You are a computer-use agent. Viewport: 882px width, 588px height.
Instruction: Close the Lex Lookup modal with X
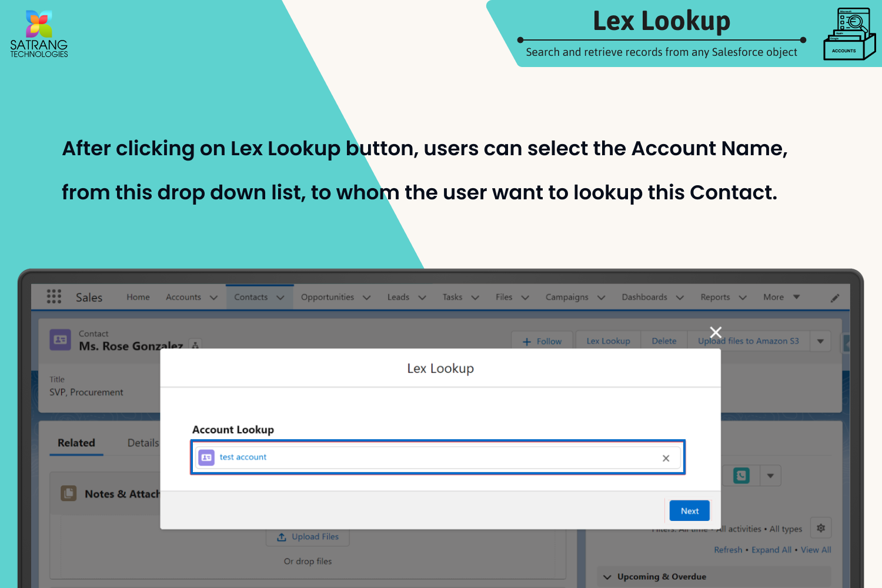pyautogui.click(x=716, y=332)
